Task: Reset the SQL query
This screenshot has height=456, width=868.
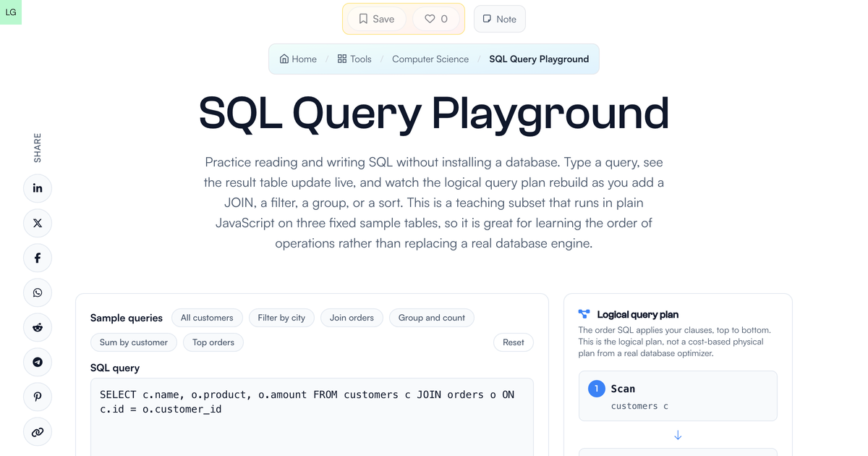Action: coord(514,342)
